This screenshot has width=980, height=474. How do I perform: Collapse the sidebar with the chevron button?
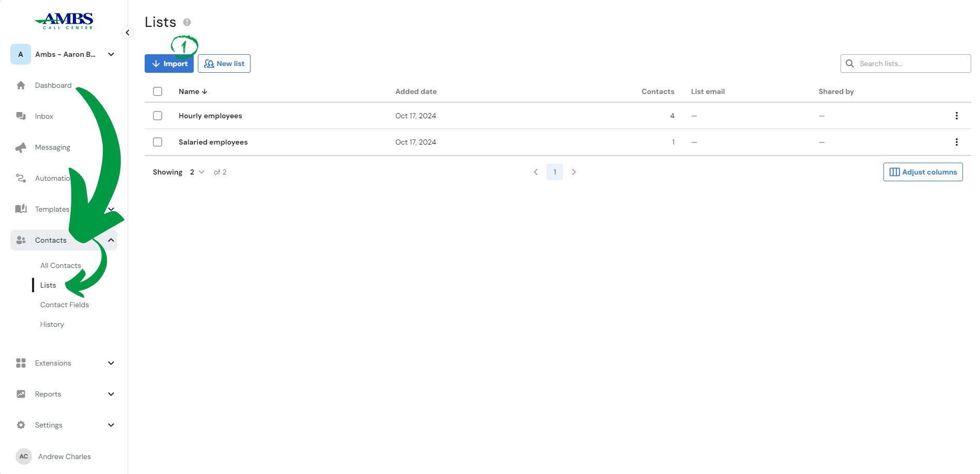coord(128,33)
